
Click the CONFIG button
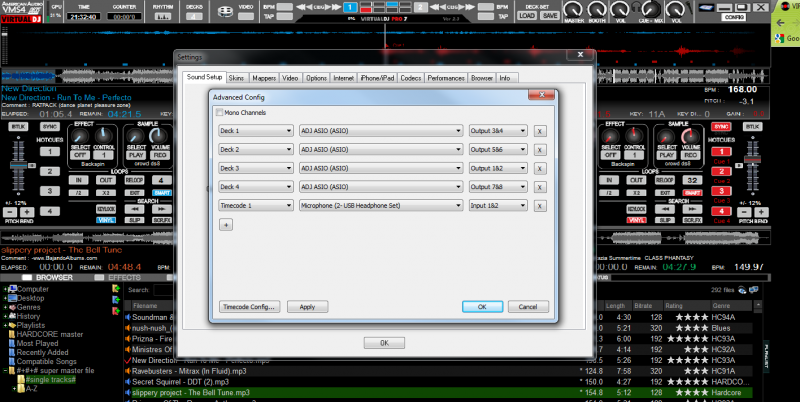734,17
